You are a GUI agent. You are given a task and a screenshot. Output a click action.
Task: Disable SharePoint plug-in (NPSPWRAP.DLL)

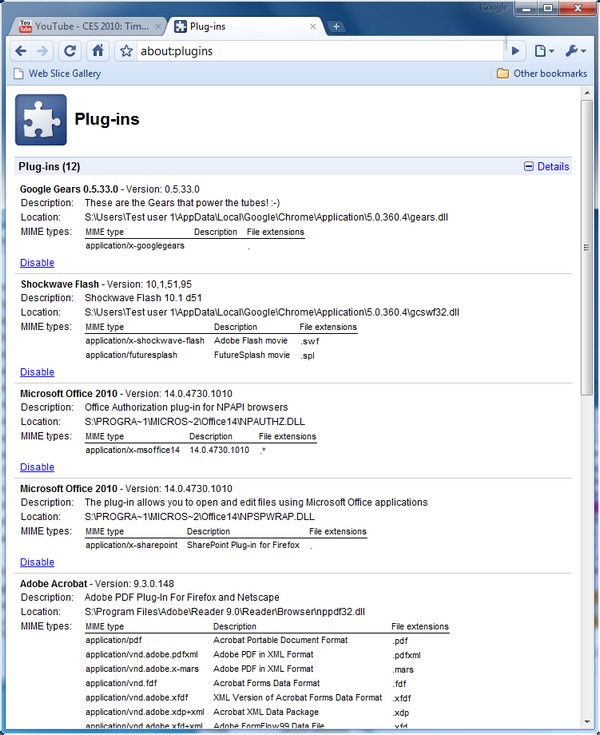(37, 562)
